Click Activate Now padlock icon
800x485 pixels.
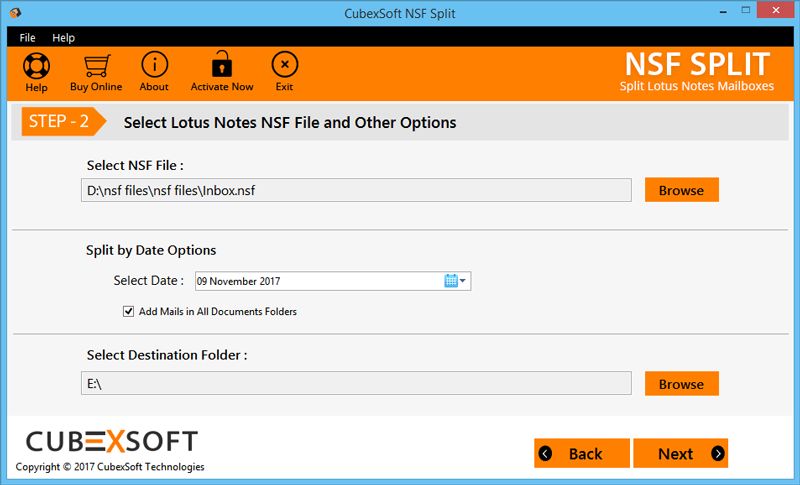pyautogui.click(x=222, y=66)
